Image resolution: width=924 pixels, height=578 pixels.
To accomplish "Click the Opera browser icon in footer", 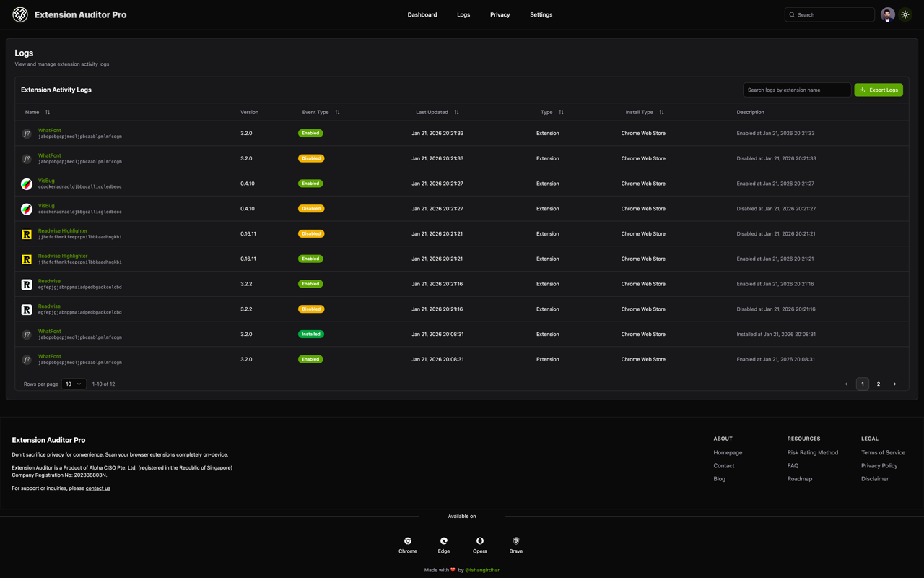I will 480,540.
